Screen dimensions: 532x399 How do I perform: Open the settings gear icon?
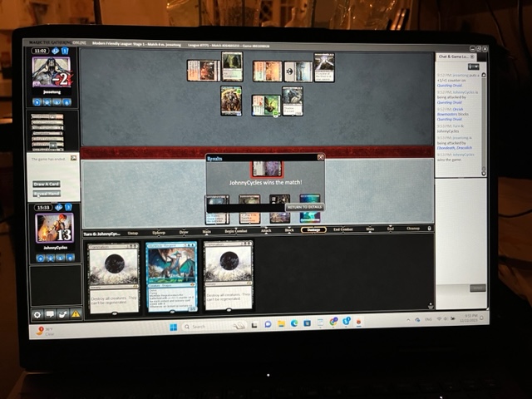37,314
